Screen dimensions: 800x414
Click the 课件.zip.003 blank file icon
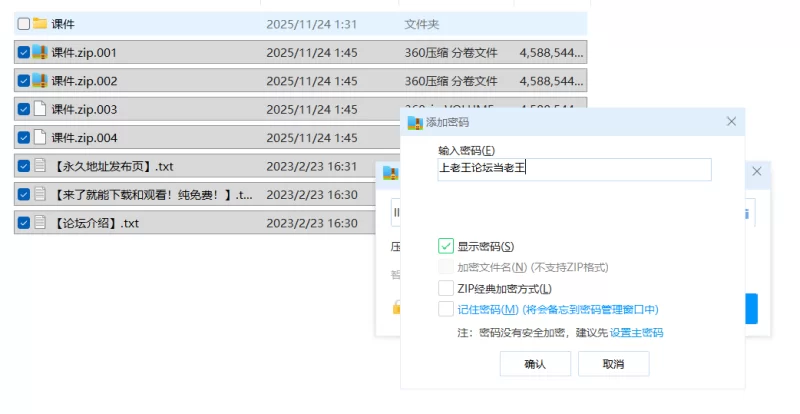(x=40, y=109)
